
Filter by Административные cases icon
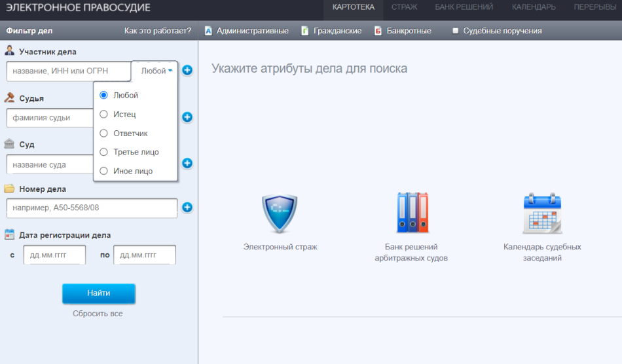coord(208,31)
